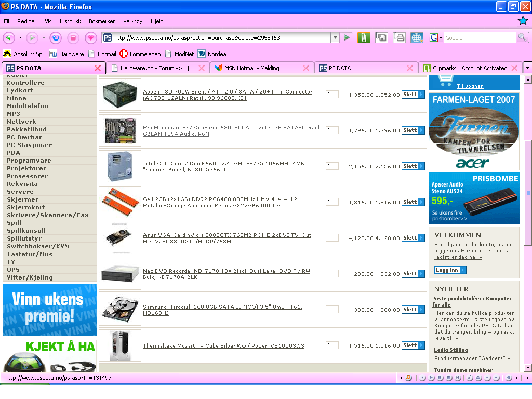Viewport: 532px width, 399px height.
Task: Start playback in the status bar player
Action: coord(431,378)
